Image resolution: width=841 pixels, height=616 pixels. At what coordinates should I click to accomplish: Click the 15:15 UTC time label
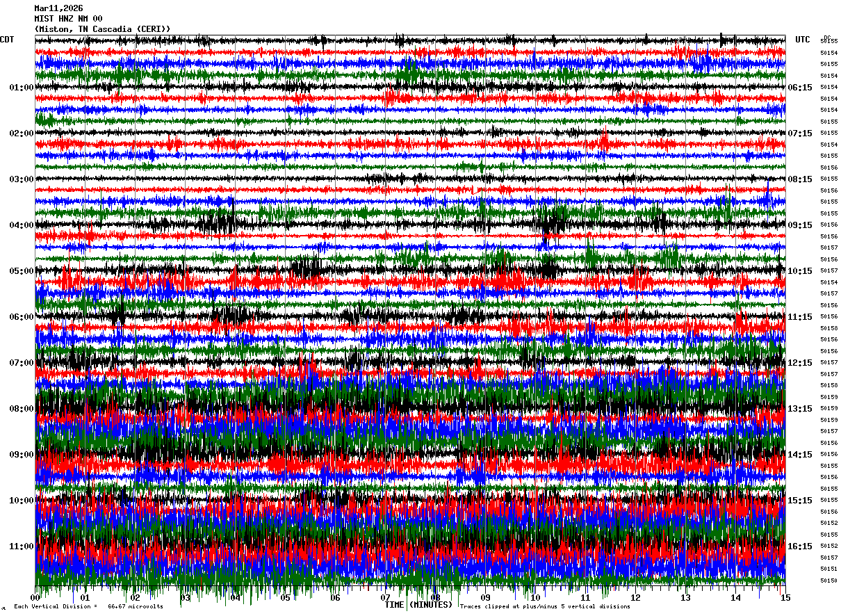(800, 501)
